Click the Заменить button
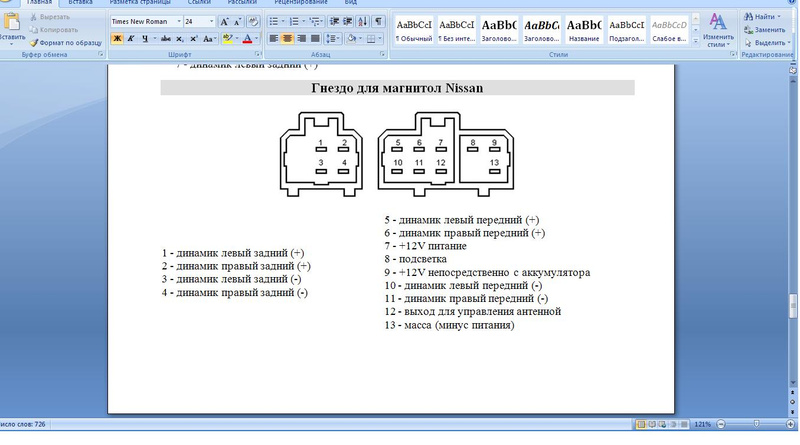 [770, 30]
